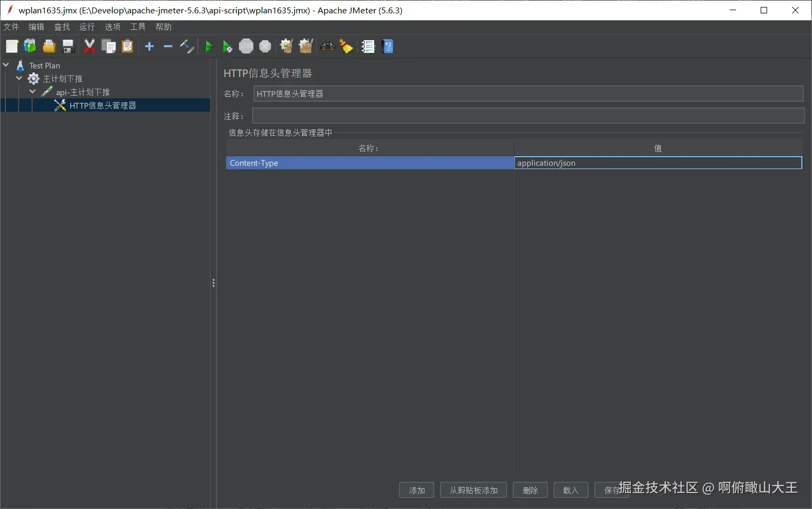Click the 添加 button
This screenshot has width=812, height=509.
[417, 490]
